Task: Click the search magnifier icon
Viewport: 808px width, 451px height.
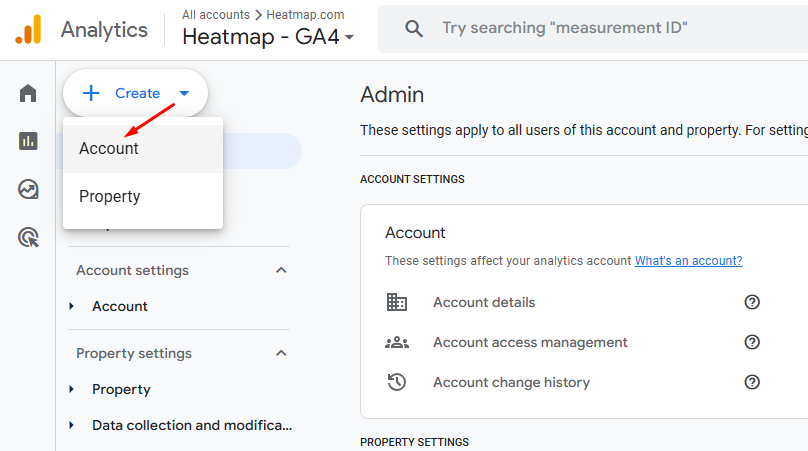Action: [x=414, y=28]
